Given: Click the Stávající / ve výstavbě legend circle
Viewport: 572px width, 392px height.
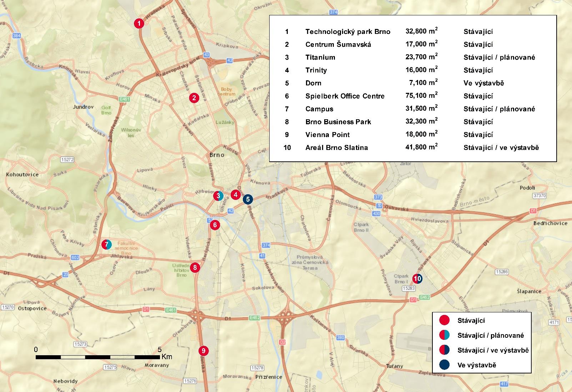Looking at the screenshot, I should coord(444,350).
